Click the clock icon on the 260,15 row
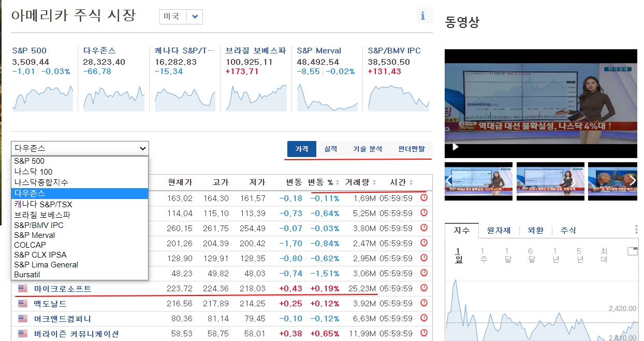 point(423,228)
